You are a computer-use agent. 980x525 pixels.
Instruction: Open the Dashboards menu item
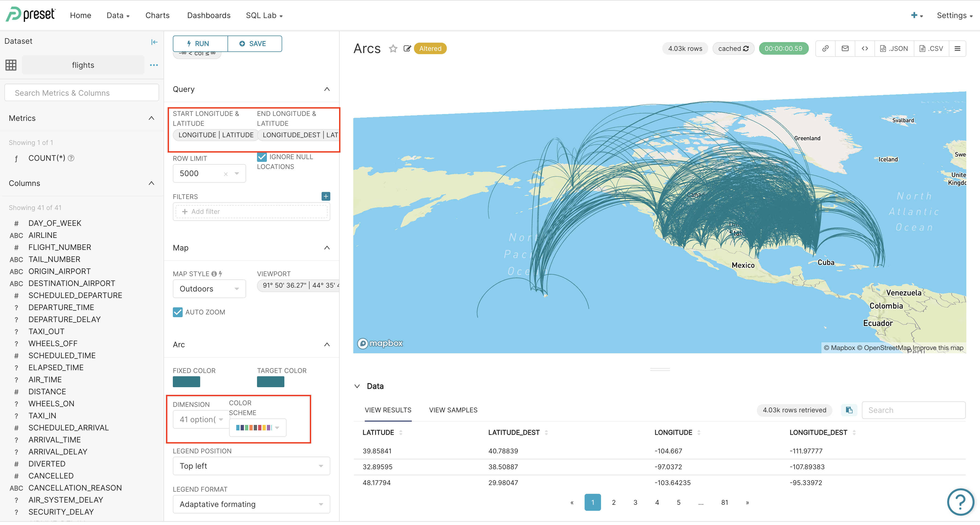(208, 15)
